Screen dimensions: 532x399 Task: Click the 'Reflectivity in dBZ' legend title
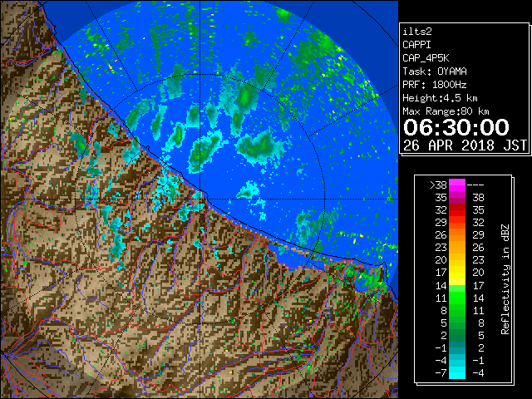click(505, 279)
